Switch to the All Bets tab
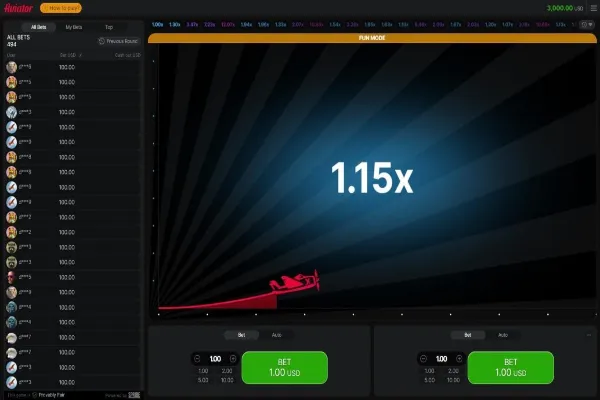This screenshot has width=600, height=400. point(39,27)
